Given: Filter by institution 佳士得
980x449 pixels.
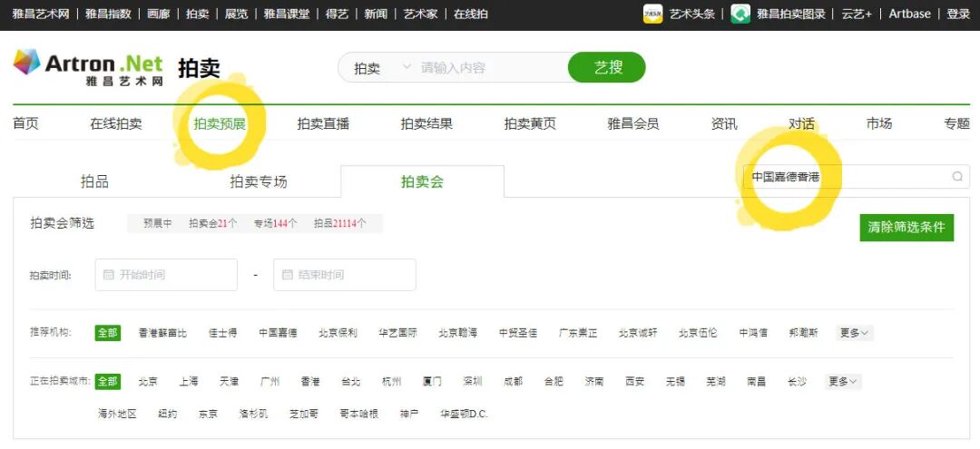Looking at the screenshot, I should pyautogui.click(x=222, y=333).
